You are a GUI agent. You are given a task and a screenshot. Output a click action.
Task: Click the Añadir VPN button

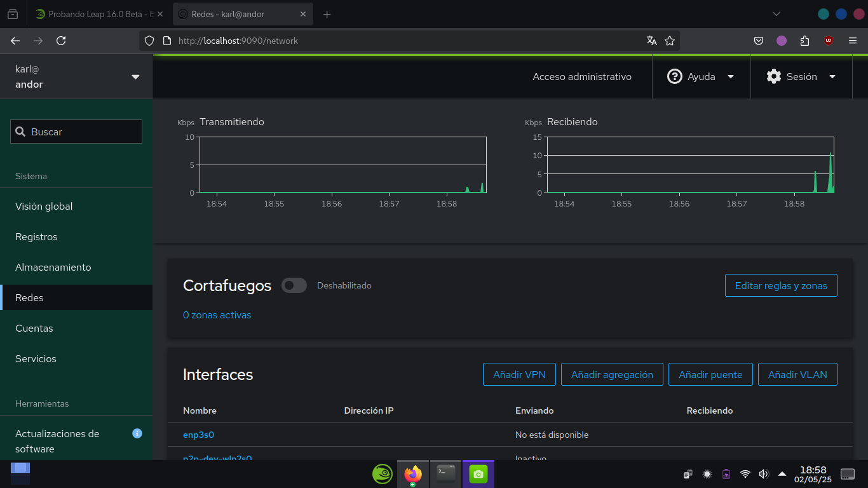[519, 375]
